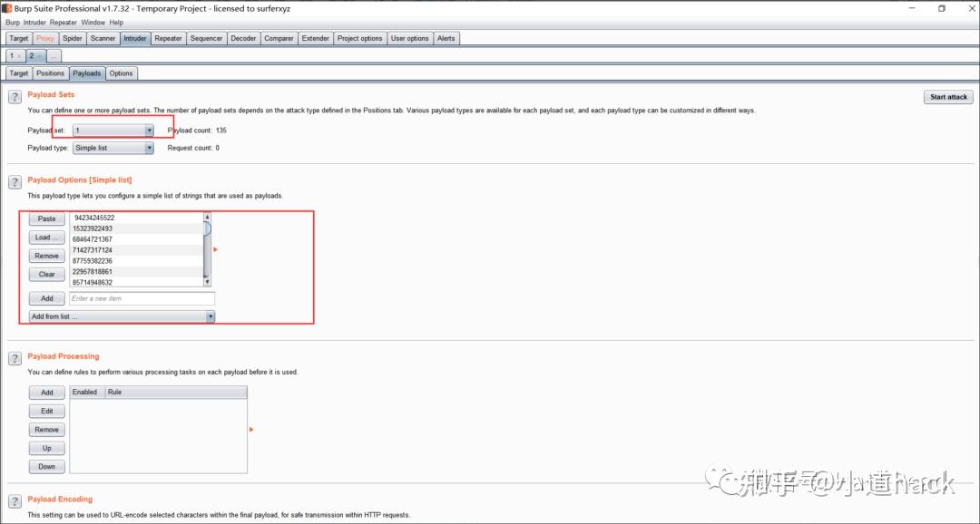Expand the Add from list dropdown
The width and height of the screenshot is (980, 524).
[122, 316]
